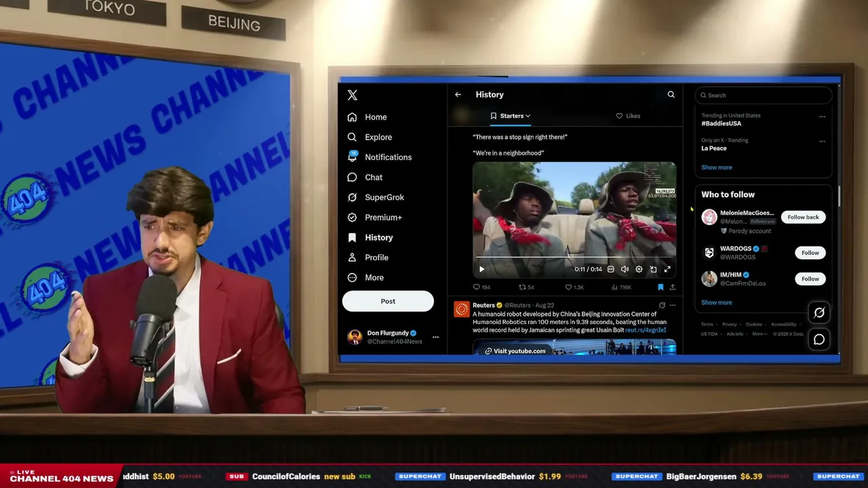Enable picture-in-picture for the video

pos(653,269)
